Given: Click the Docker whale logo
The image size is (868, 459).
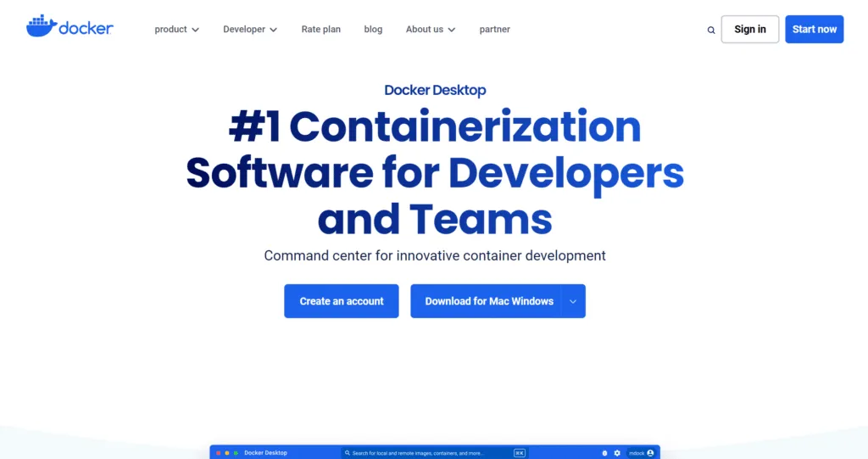Looking at the screenshot, I should [x=70, y=26].
